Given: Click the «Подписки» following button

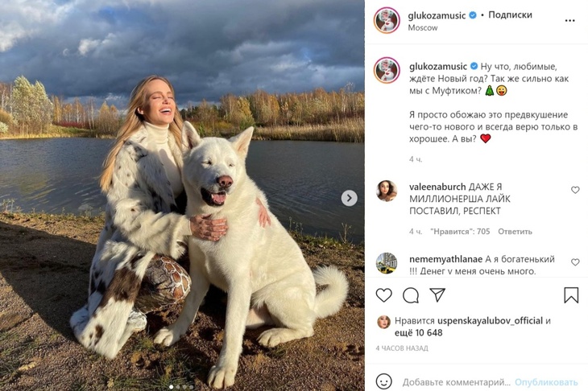Looking at the screenshot, I should coord(510,14).
